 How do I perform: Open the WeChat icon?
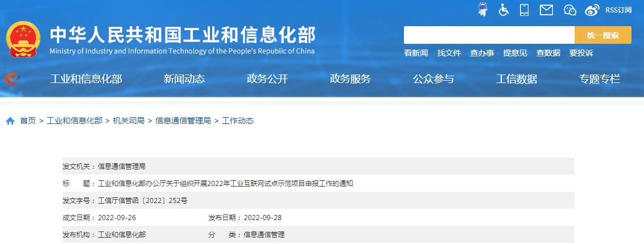pos(569,10)
